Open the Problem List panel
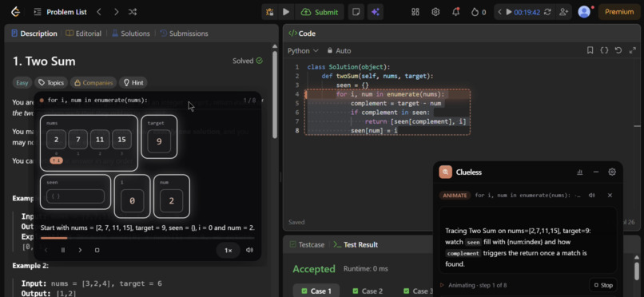This screenshot has height=297, width=644. 61,12
